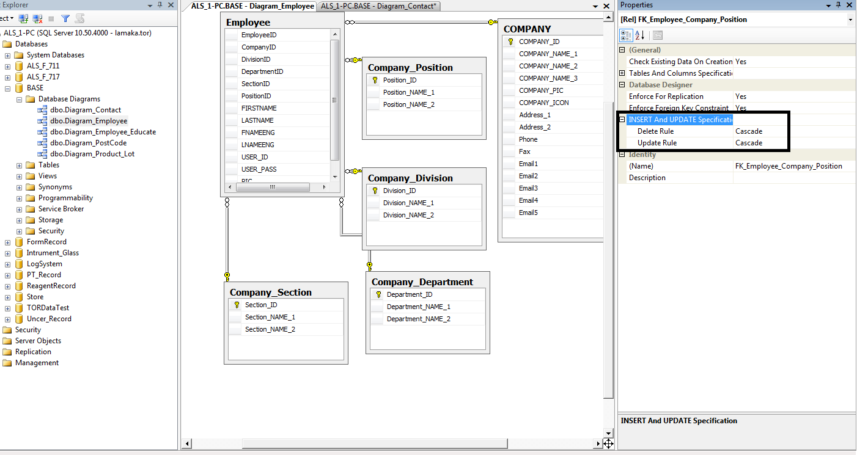Click the Connect Object Explorer icon
The image size is (868, 455).
(23, 19)
